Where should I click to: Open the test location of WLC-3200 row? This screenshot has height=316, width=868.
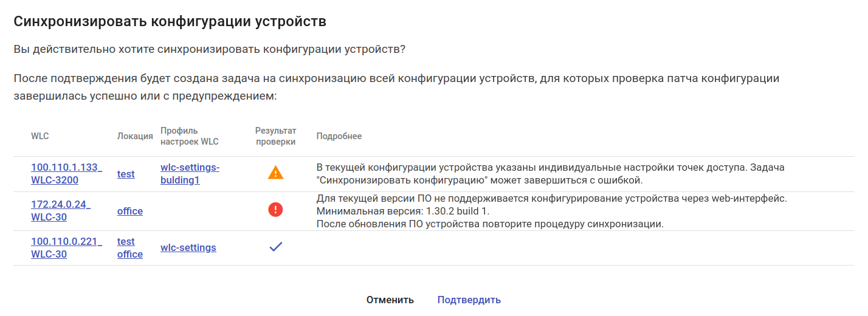point(126,174)
